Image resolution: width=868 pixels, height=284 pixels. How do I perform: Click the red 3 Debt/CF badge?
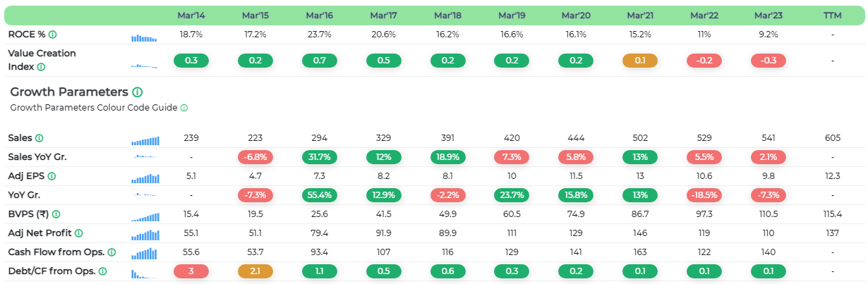click(x=191, y=271)
